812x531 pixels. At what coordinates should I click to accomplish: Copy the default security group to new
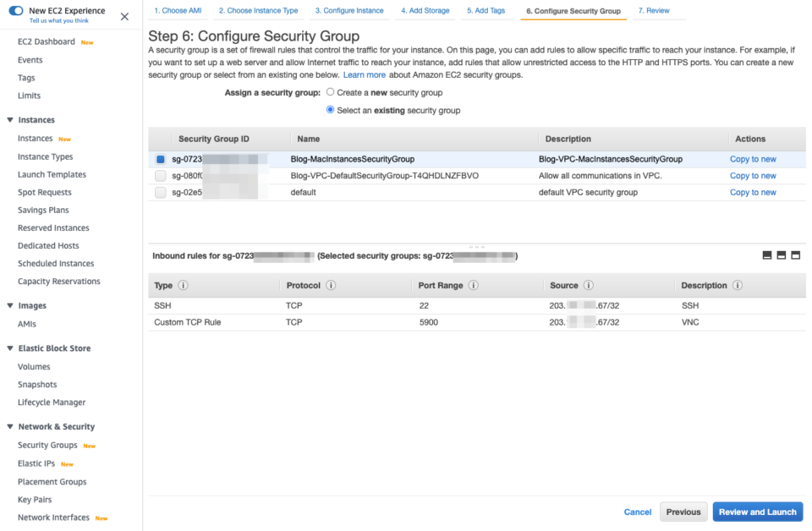[x=753, y=192]
